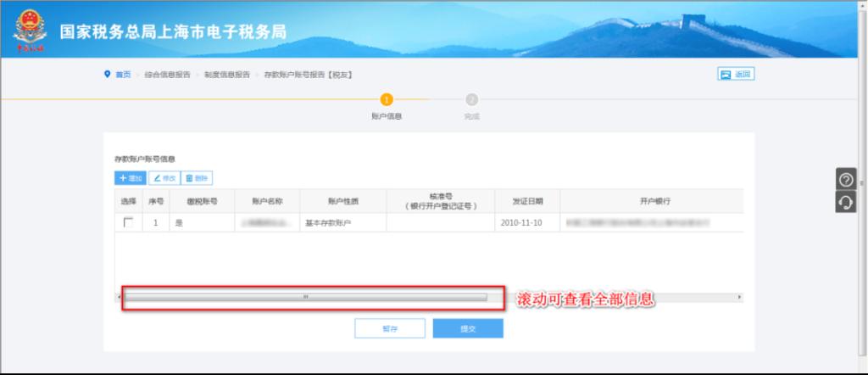
Task: Click the table's horizontal scrollbar thumb
Action: point(305,297)
